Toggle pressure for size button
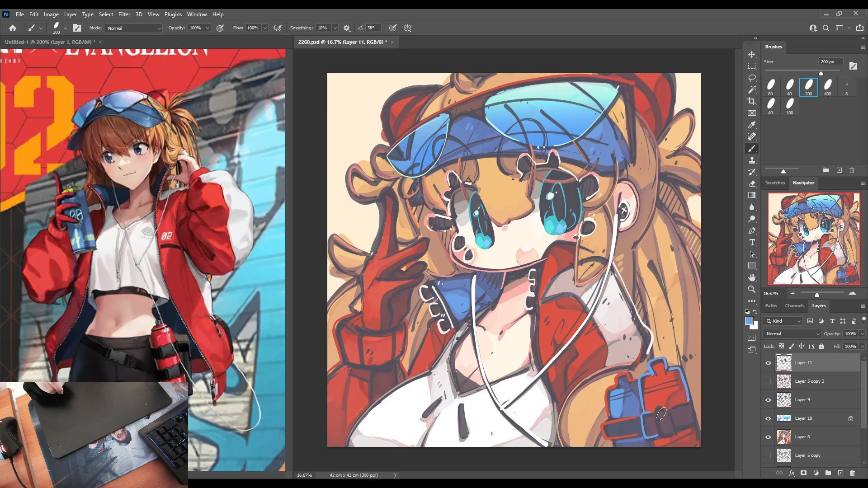The image size is (868, 488). 393,28
